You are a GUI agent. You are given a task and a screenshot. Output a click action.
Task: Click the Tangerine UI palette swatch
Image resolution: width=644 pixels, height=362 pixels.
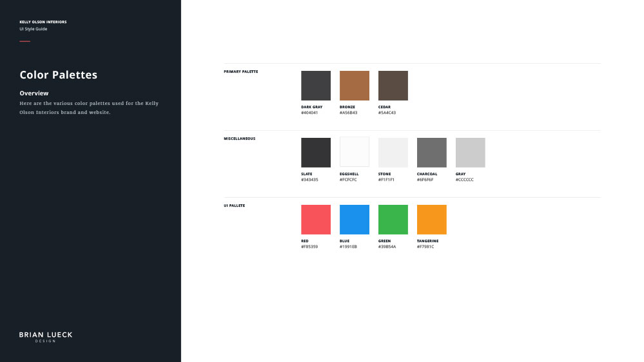[x=432, y=220]
